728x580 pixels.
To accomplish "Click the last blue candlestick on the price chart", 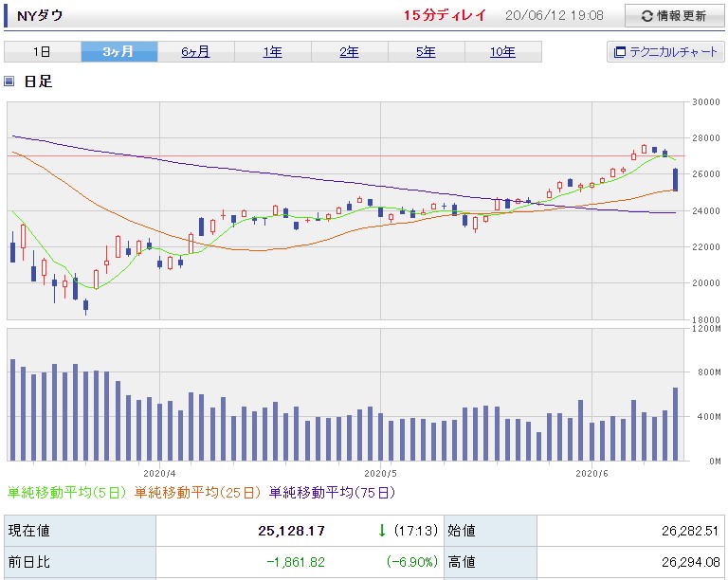I will pos(675,180).
